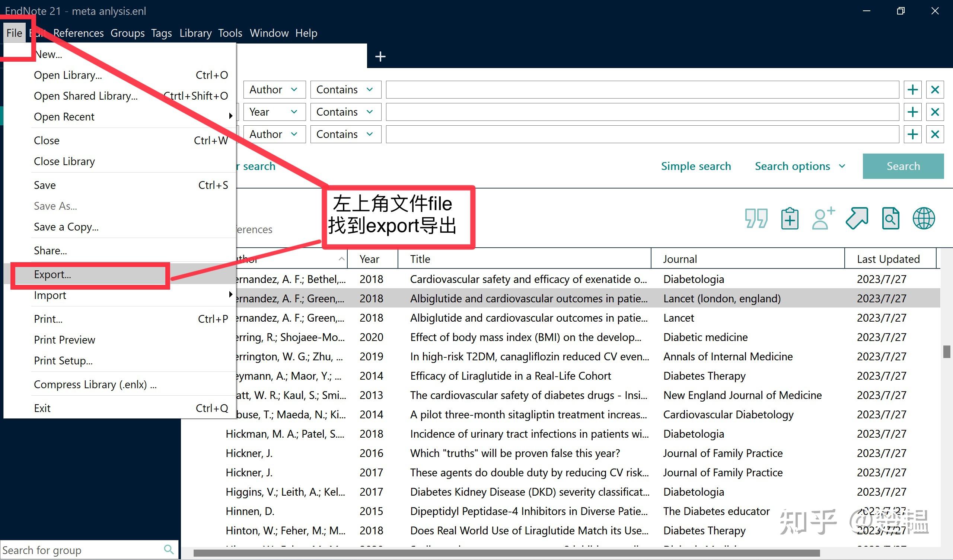Click the copy to clipboard icon

click(x=789, y=218)
